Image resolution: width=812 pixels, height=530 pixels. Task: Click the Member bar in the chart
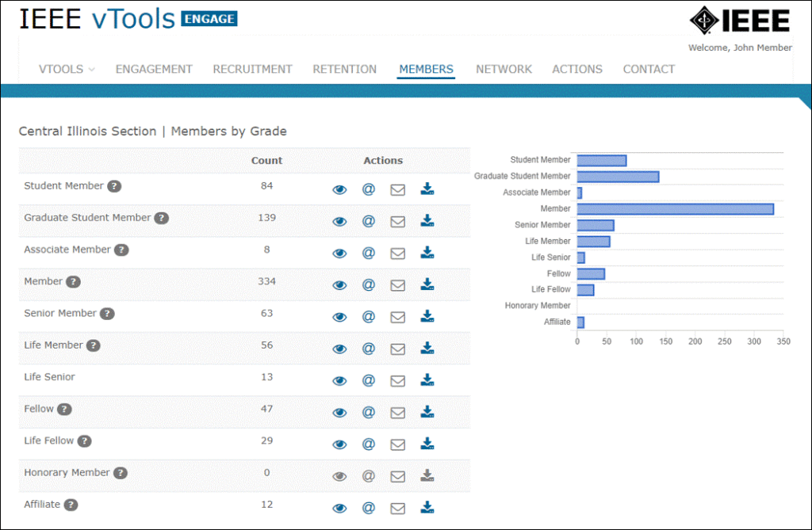click(674, 208)
